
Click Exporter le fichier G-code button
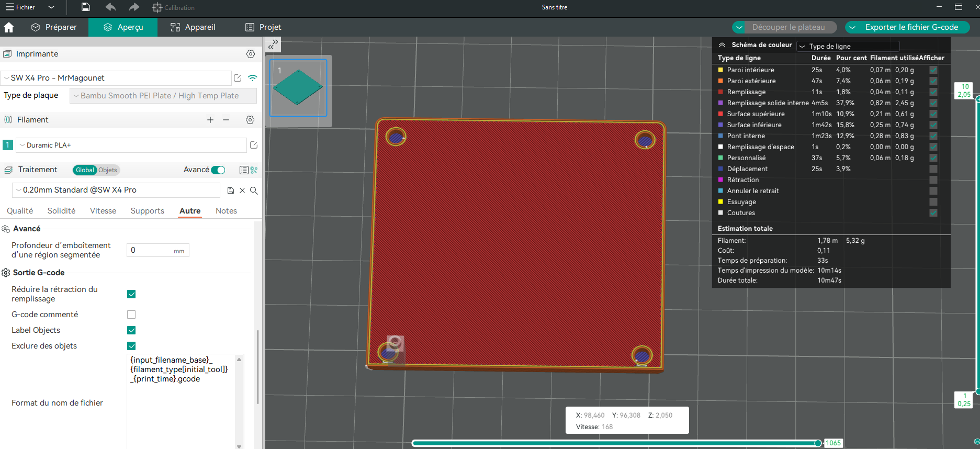(x=911, y=27)
